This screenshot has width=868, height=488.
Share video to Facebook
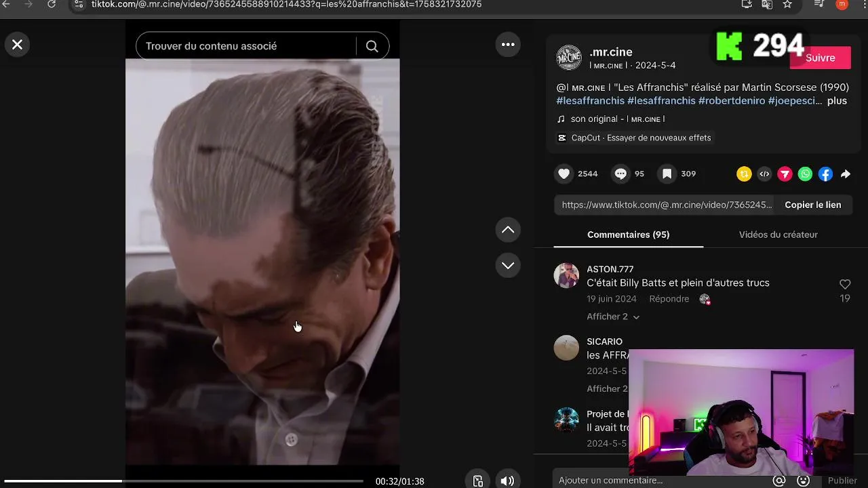825,174
